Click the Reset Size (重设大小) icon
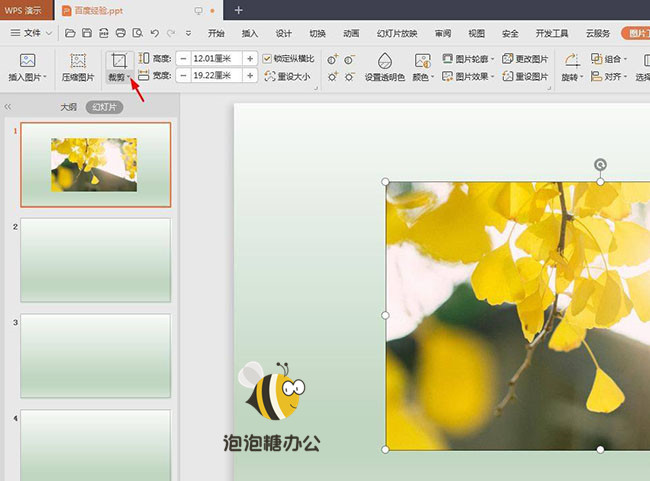650x481 pixels. coord(270,76)
